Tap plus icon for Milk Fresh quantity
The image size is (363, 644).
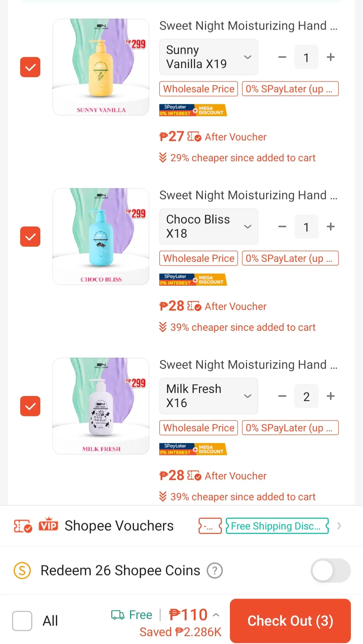(x=330, y=396)
